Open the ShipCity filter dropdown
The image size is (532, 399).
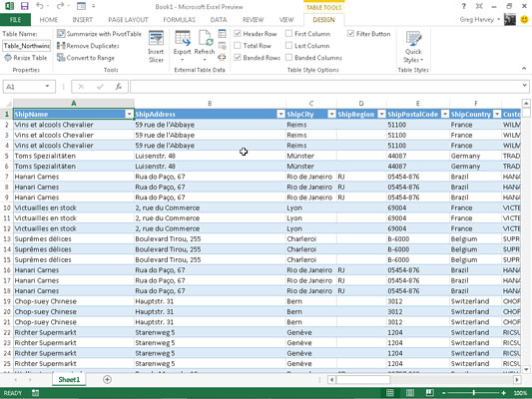(x=331, y=115)
